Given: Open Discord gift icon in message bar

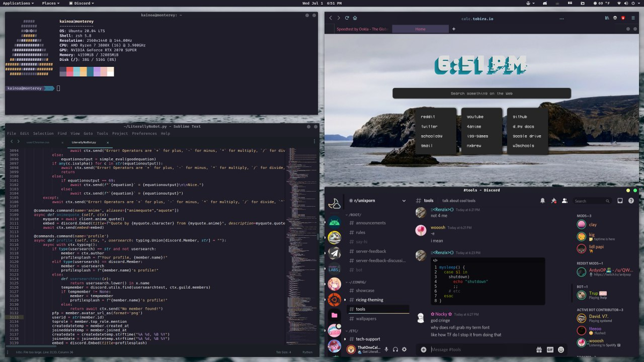Looking at the screenshot, I should 539,350.
